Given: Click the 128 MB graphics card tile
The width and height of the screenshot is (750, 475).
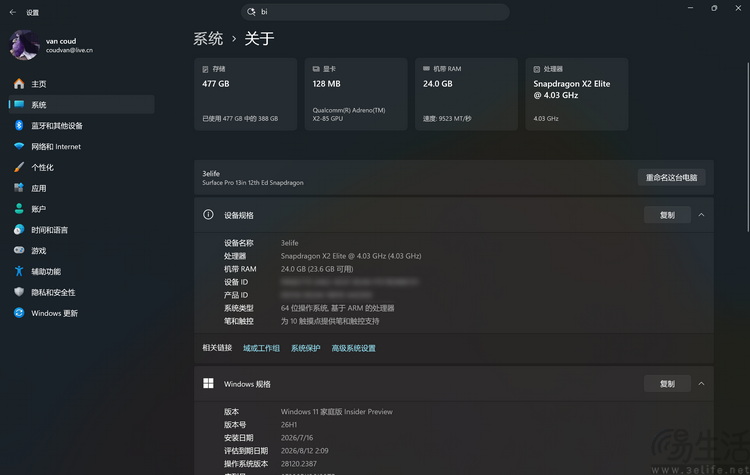Looking at the screenshot, I should click(356, 94).
